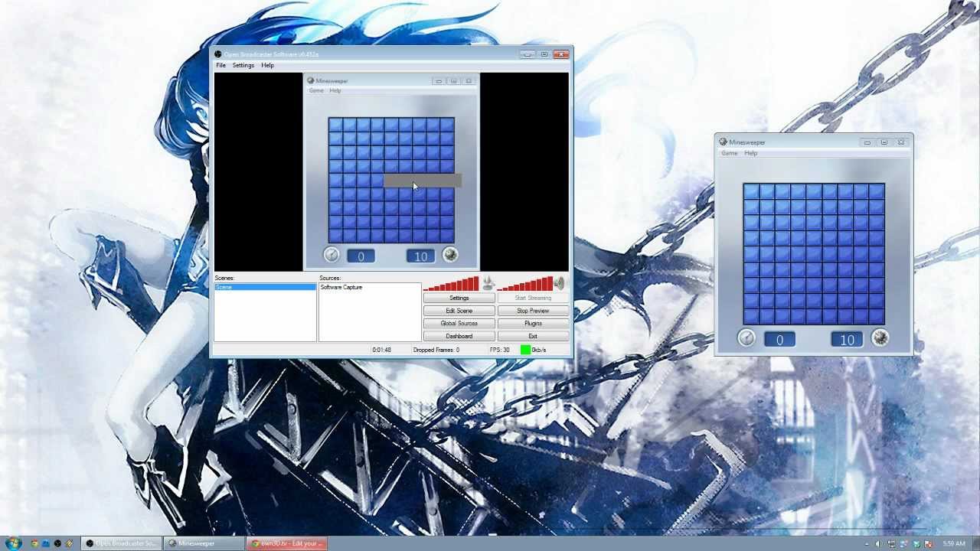
Task: Click the blue quick launch taskbar icon
Action: [46, 543]
